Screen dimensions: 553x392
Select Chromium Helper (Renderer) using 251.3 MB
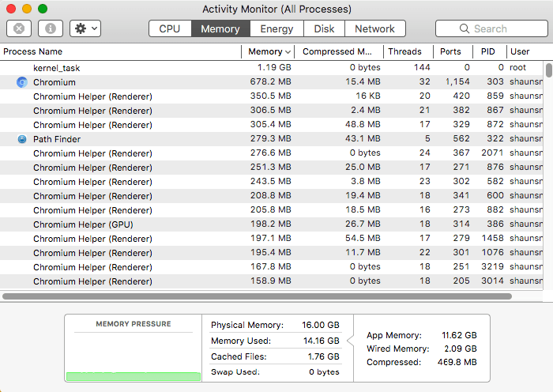(x=272, y=168)
